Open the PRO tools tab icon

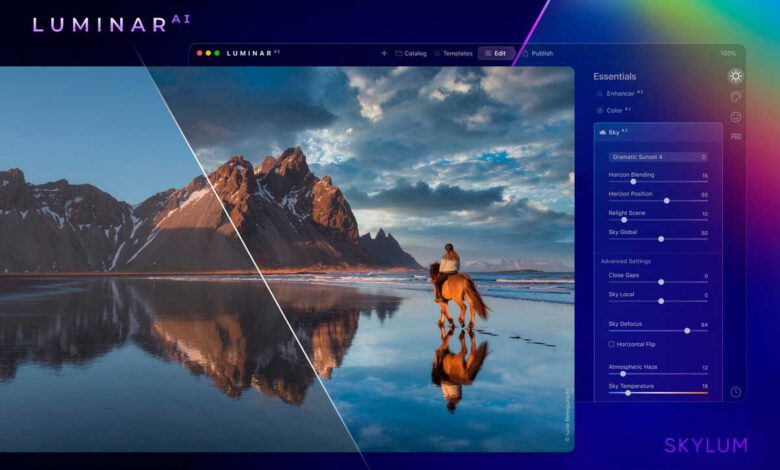point(735,136)
